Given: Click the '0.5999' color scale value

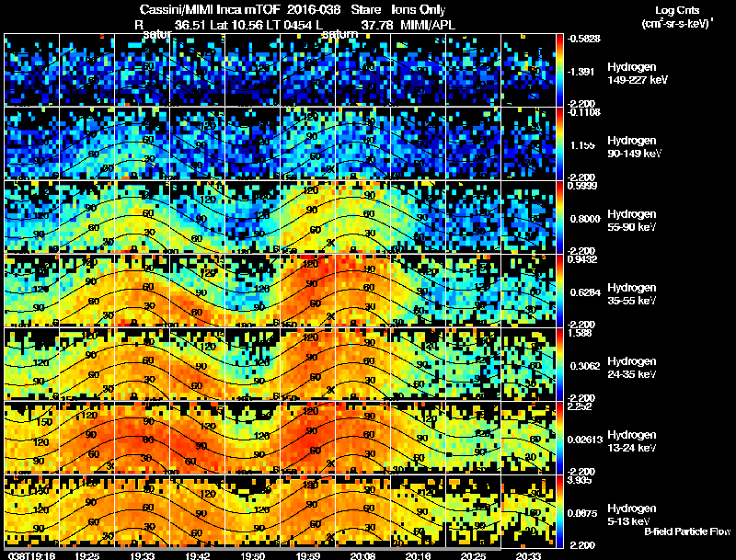Looking at the screenshot, I should click(582, 186).
